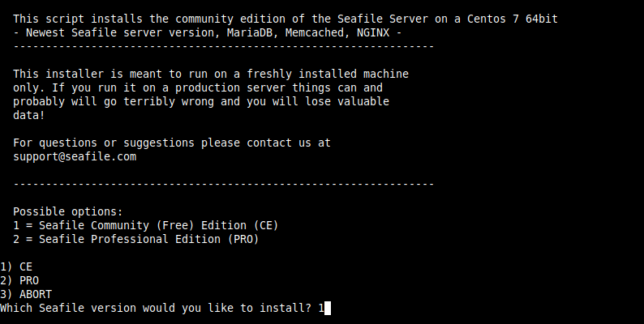Select the "1) CE" menu option
Image resolution: width=644 pixels, height=324 pixels.
pyautogui.click(x=16, y=266)
